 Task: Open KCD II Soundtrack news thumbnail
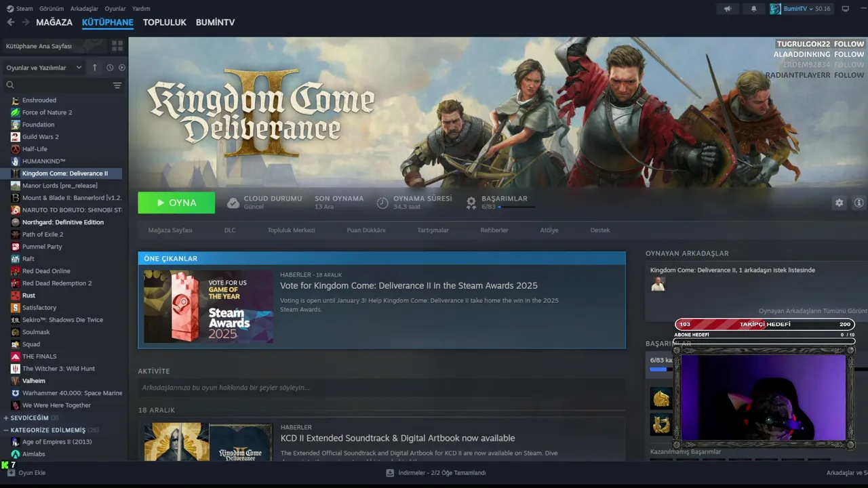[209, 441]
